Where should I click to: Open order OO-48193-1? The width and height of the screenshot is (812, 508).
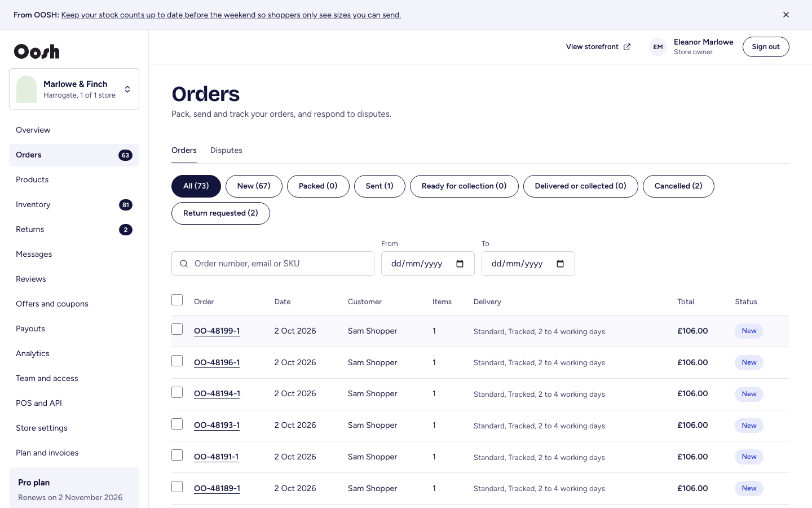pos(217,426)
